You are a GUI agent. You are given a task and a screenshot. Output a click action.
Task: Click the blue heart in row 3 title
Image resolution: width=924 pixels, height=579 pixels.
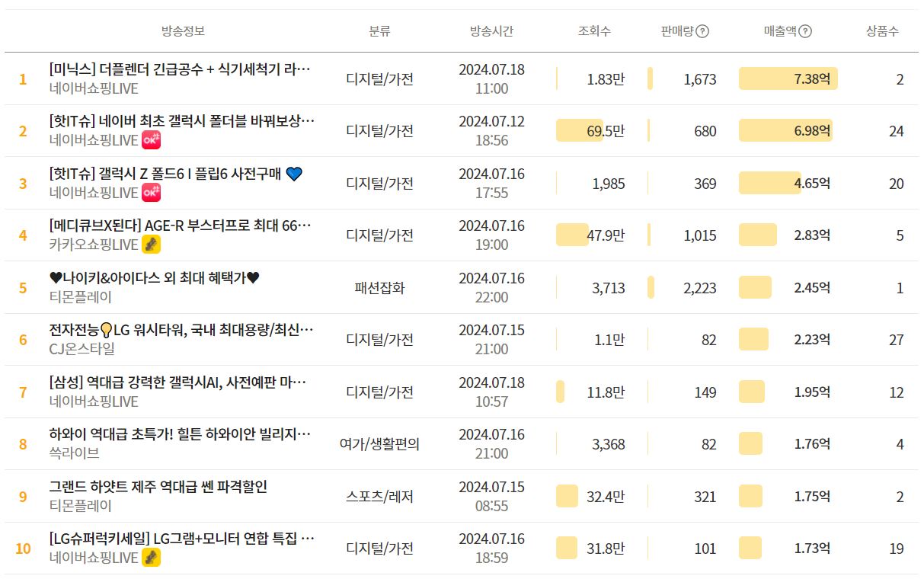(x=294, y=174)
